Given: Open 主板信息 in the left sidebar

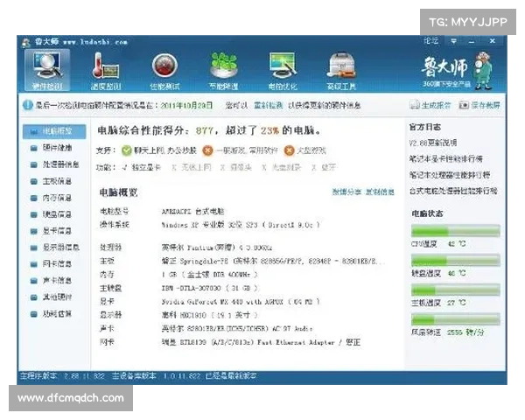Looking at the screenshot, I should click(x=56, y=181).
